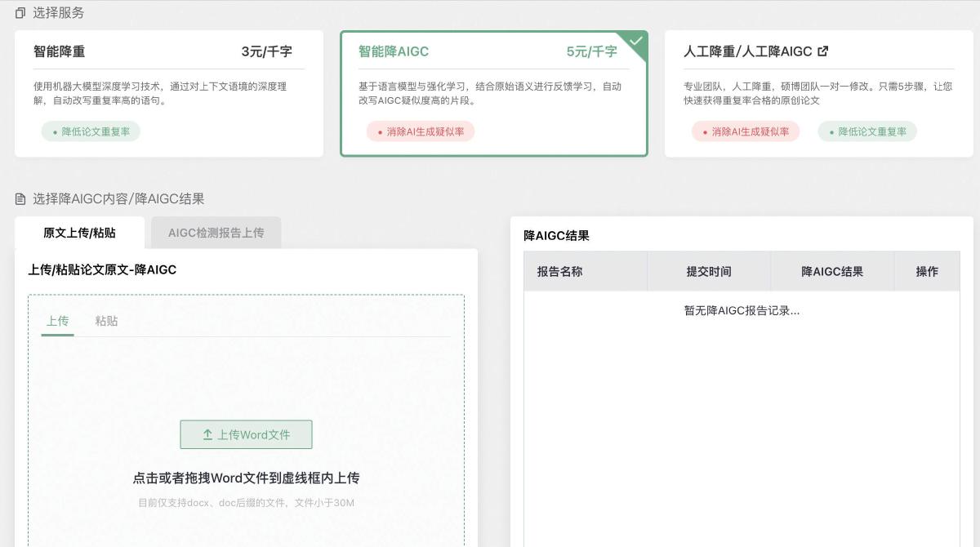Choose the 人工降重/人工降AIGC service card

click(818, 93)
